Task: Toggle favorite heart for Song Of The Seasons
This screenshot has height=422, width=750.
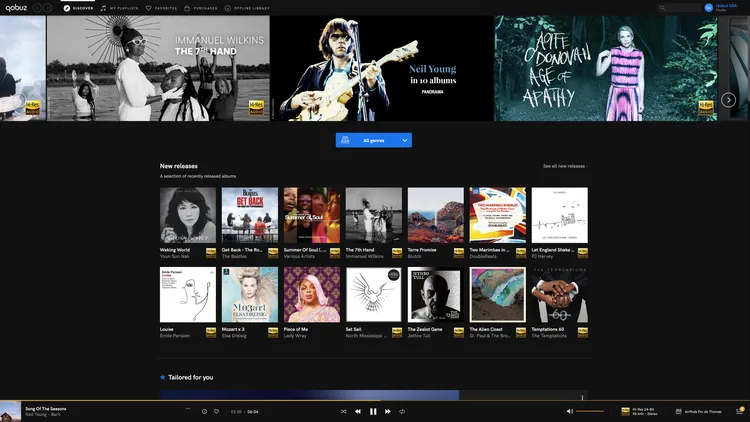Action: tap(216, 411)
